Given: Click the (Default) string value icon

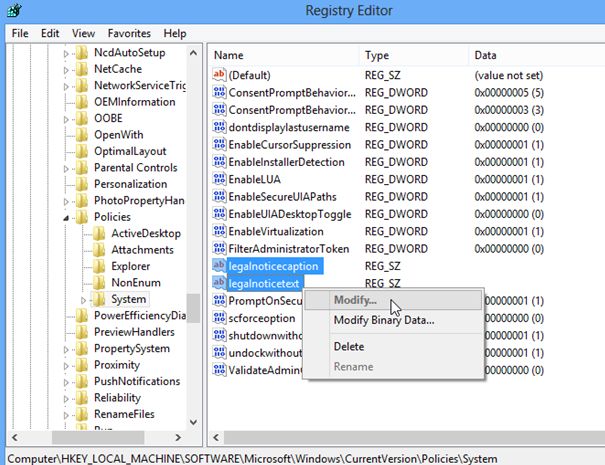Looking at the screenshot, I should [x=219, y=74].
